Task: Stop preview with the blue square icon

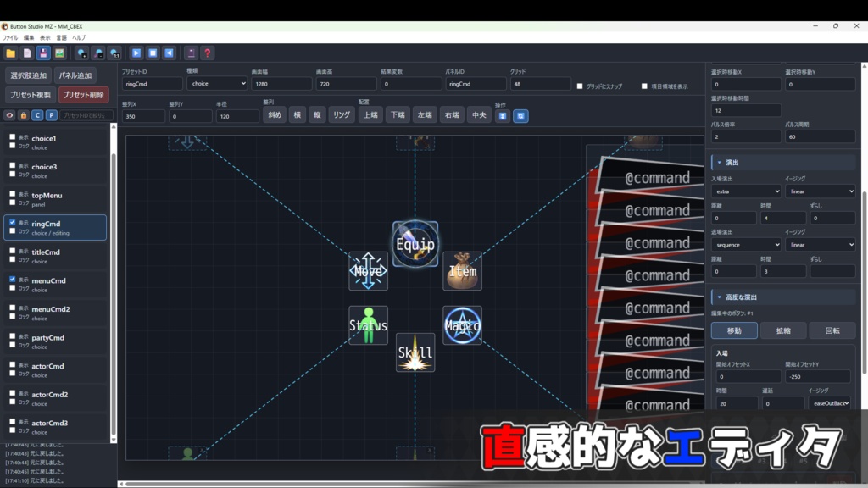Action: point(153,53)
